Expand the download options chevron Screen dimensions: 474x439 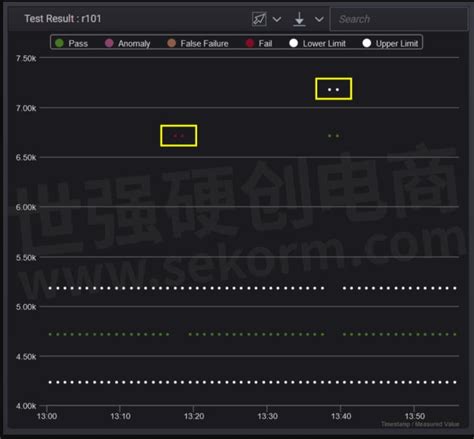[319, 19]
